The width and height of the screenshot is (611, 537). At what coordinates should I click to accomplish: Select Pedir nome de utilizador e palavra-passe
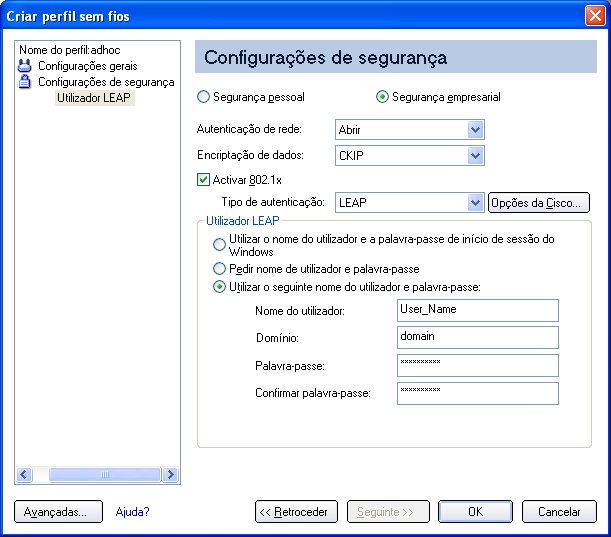click(219, 268)
